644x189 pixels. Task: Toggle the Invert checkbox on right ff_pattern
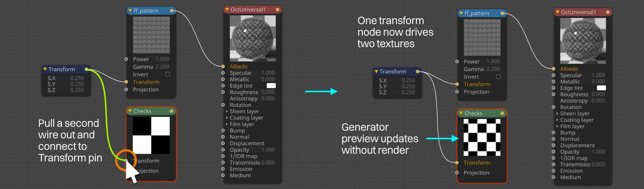498,76
